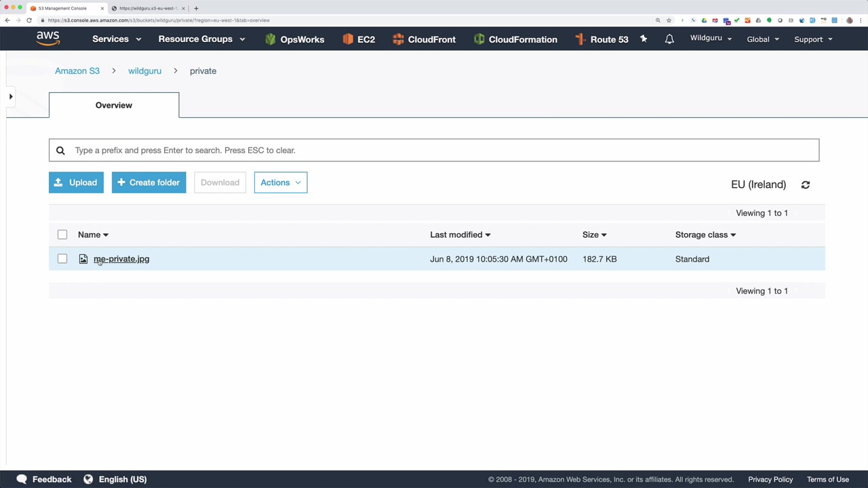The height and width of the screenshot is (488, 868).
Task: Click the '182.7 KB' size value
Action: [x=599, y=259]
